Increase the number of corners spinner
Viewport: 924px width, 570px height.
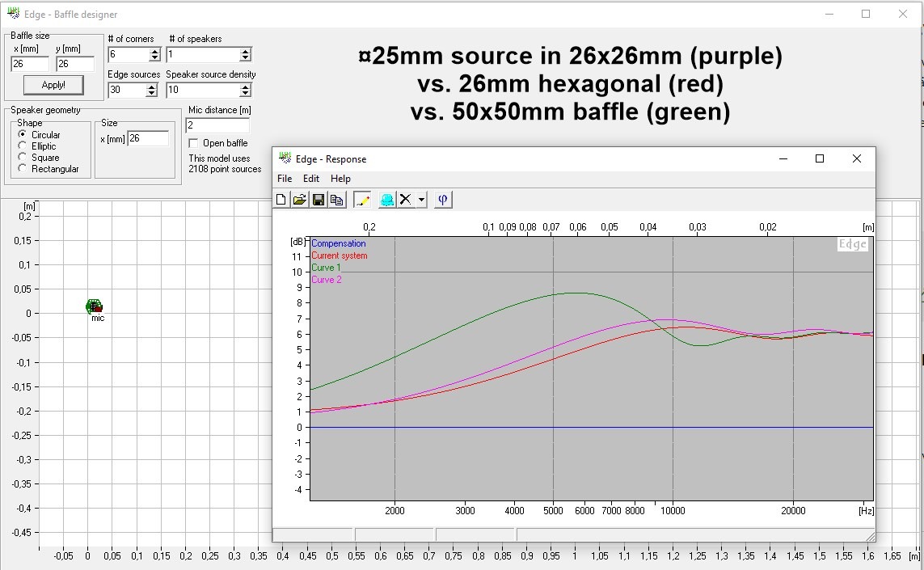coord(155,51)
